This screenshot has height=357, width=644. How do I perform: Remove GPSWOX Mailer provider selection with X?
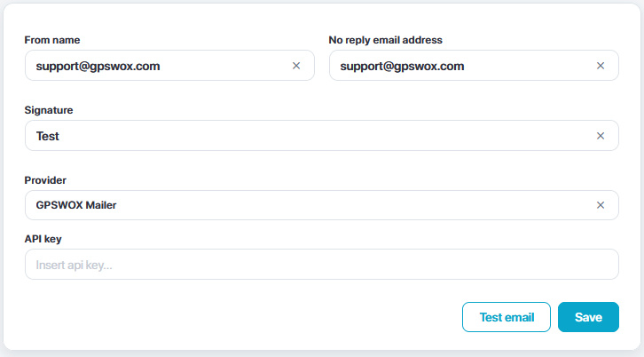coord(601,205)
